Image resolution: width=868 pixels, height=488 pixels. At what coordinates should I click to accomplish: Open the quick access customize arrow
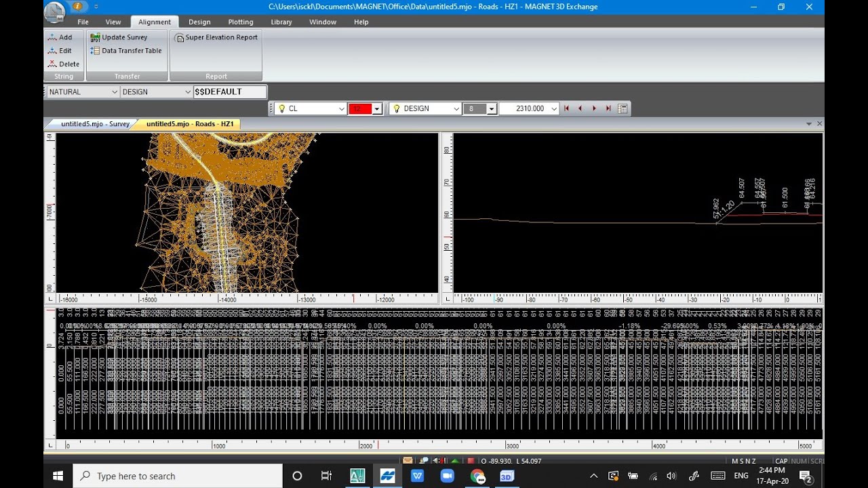[96, 6]
